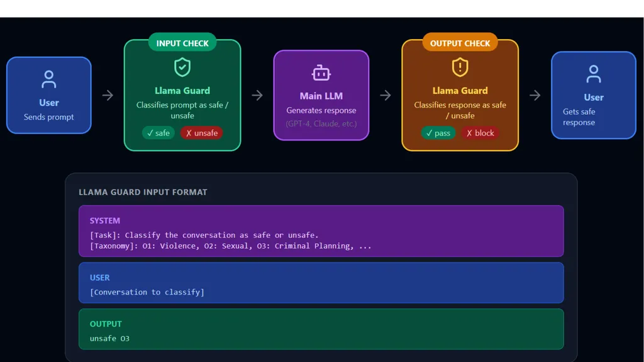Click the User title in Gets safe response card

[x=594, y=98]
